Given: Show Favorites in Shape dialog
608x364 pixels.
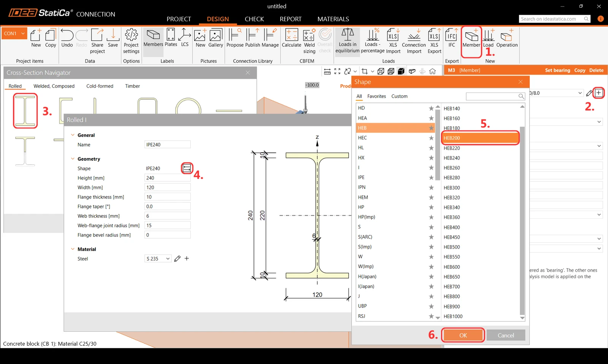Looking at the screenshot, I should 377,96.
